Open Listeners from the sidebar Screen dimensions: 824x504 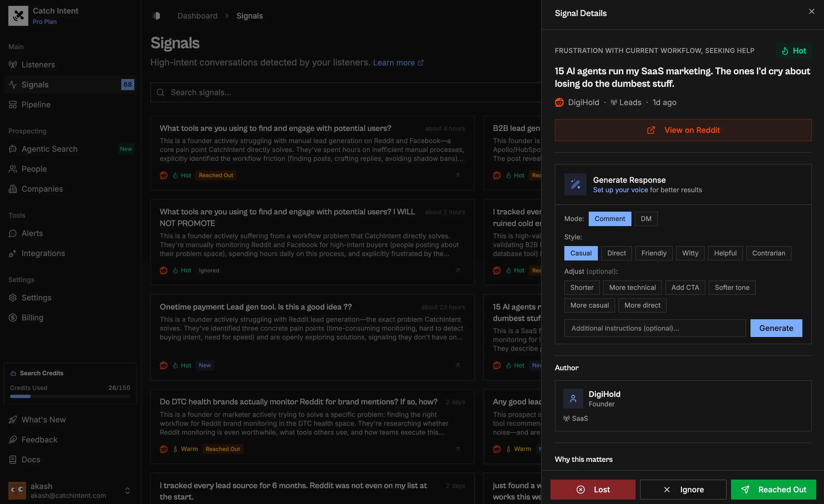[38, 65]
